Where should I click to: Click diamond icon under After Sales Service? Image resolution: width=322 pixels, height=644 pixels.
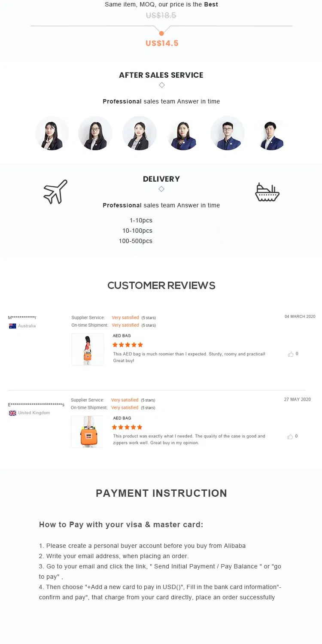coord(161,85)
